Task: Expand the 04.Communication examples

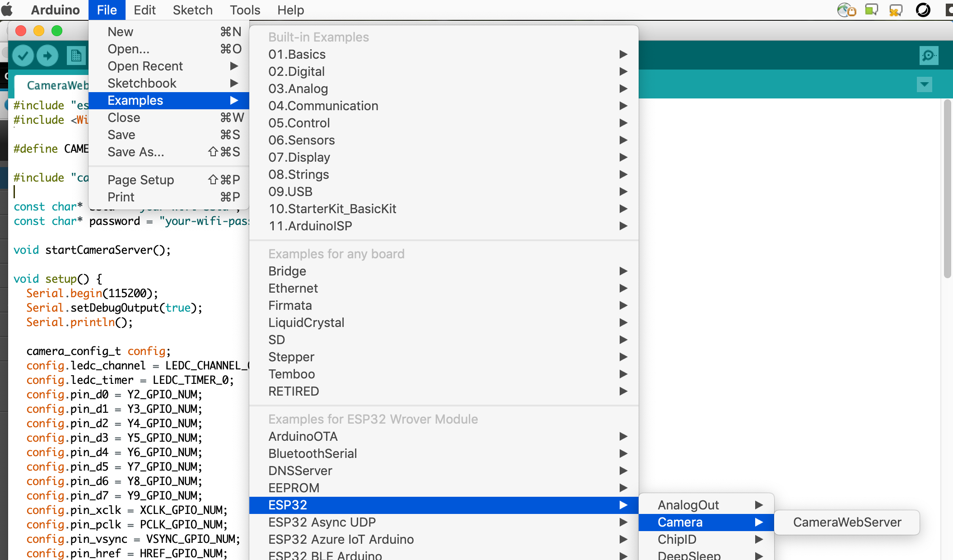Action: pos(444,106)
